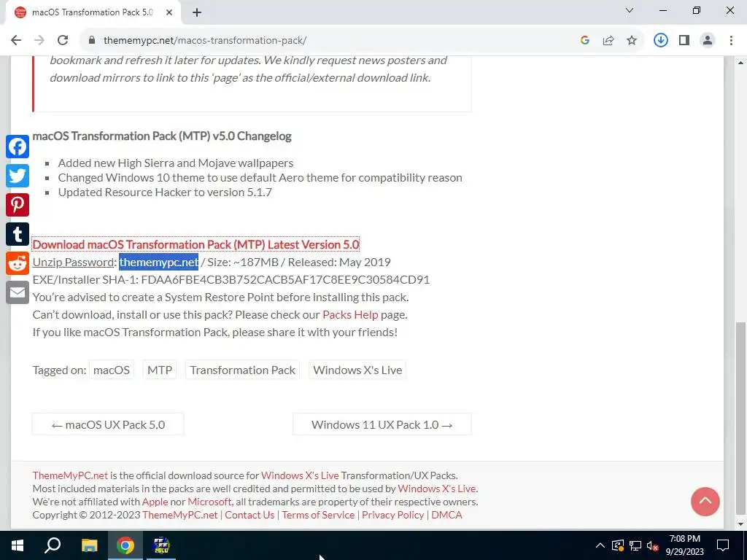This screenshot has width=747, height=560.
Task: Click the security tray icon with warning
Action: [x=618, y=545]
